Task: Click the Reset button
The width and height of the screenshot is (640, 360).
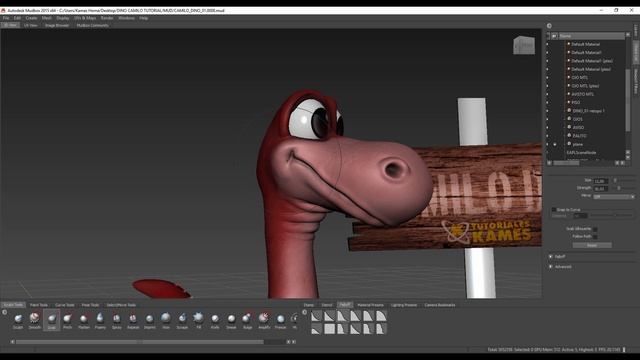Action: 592,245
